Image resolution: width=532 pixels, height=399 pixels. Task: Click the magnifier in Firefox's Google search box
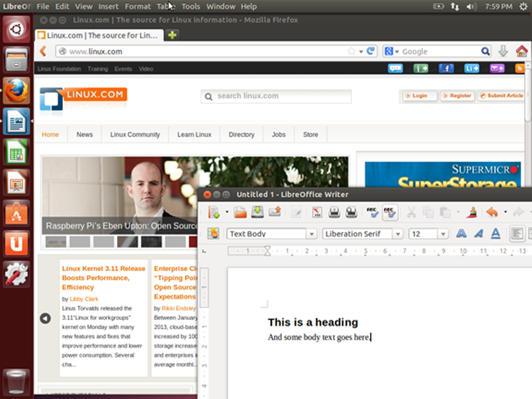486,51
